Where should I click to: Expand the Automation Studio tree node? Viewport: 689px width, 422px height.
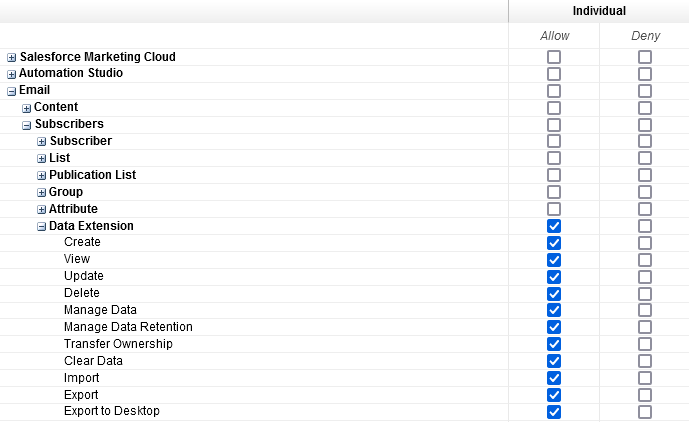coord(12,74)
